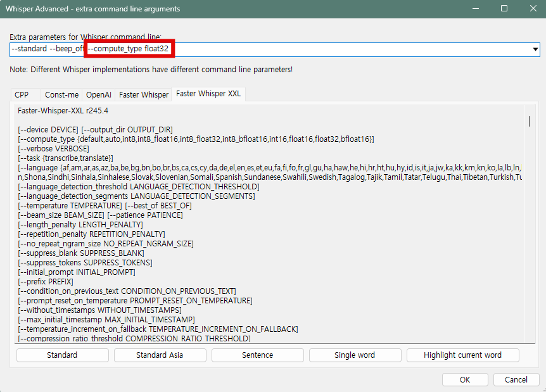Confirm the dialog with OK
546x392 pixels.
465,380
